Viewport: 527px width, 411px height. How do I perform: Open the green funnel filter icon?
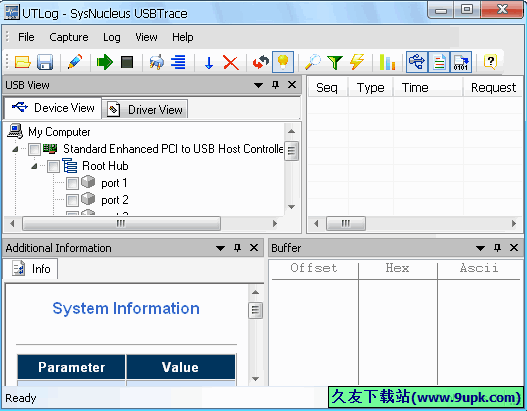(x=335, y=63)
